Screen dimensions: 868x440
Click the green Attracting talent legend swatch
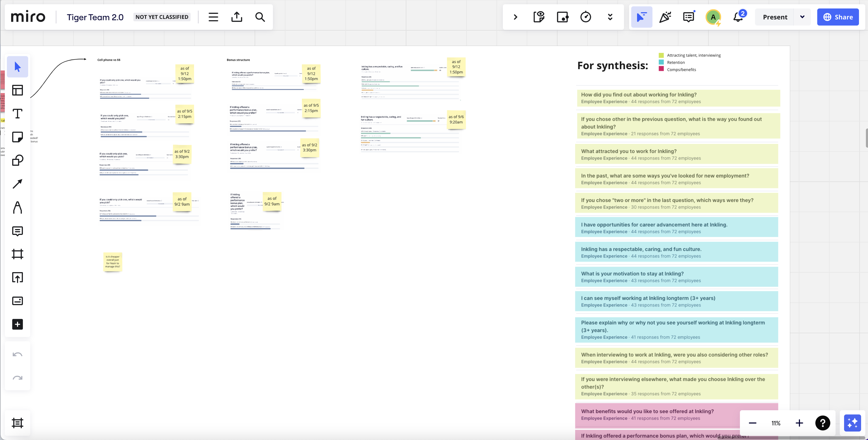661,55
